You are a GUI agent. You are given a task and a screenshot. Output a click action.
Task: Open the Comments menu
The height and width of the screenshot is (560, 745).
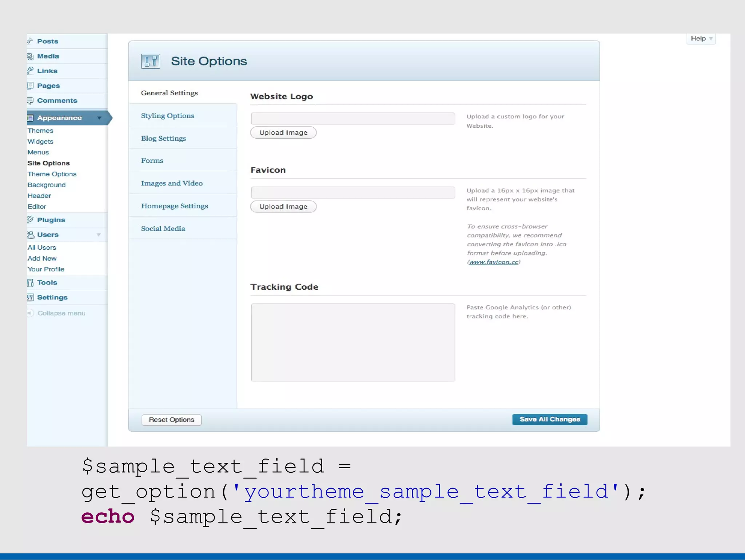(57, 100)
